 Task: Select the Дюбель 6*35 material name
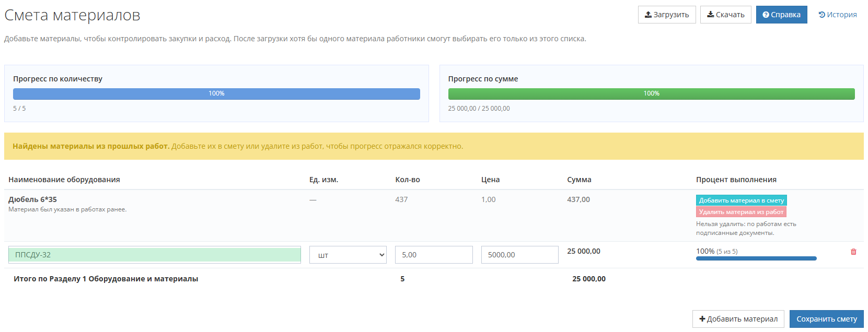click(x=32, y=199)
